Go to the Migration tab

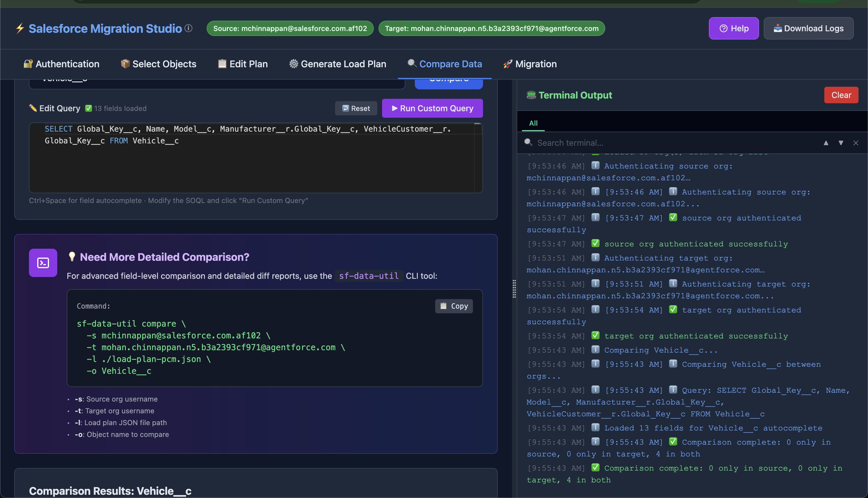[x=530, y=64]
